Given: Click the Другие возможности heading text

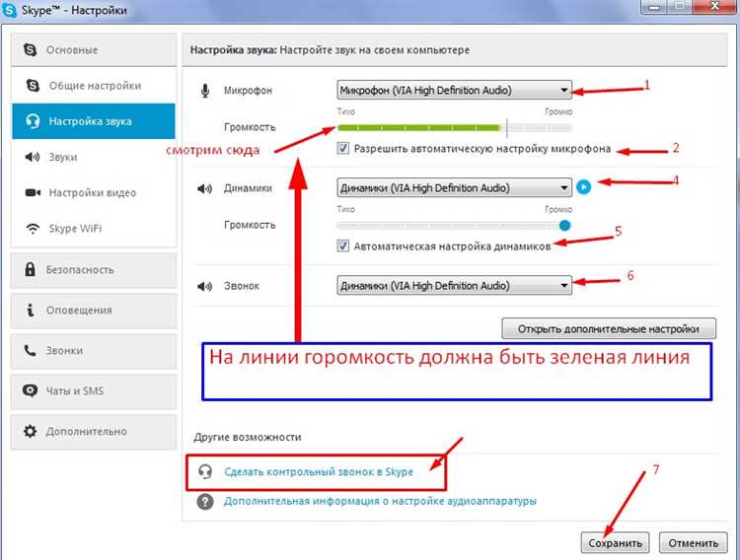Looking at the screenshot, I should tap(248, 437).
